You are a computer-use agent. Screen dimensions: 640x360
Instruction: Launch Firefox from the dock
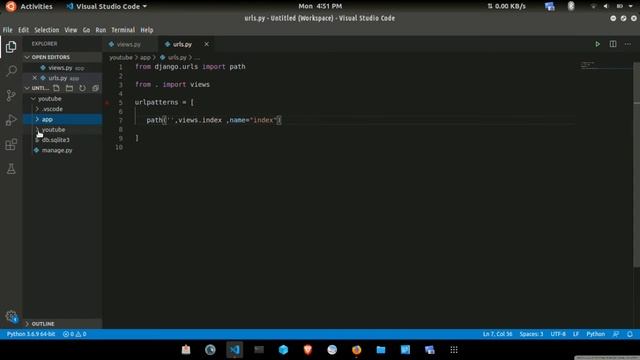(x=356, y=350)
